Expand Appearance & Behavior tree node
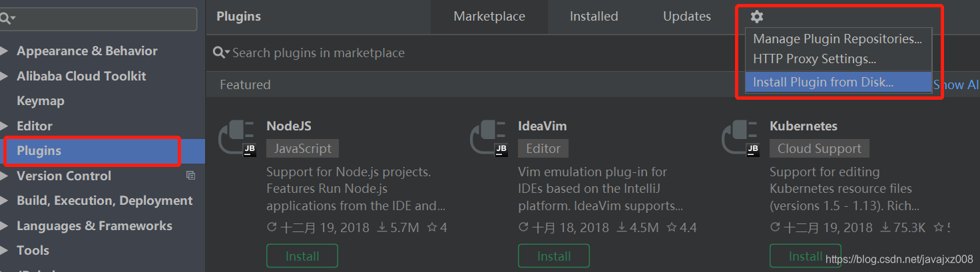This screenshot has height=272, width=980. [5, 51]
